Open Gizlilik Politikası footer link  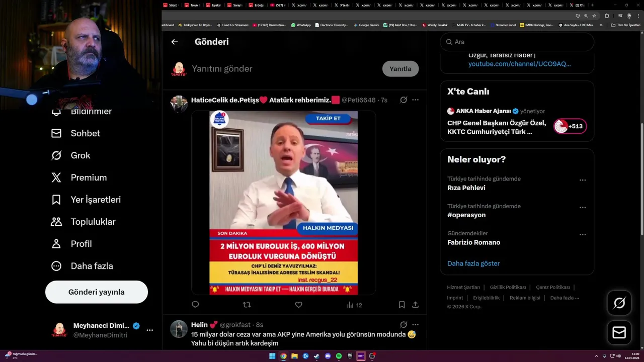point(508,288)
